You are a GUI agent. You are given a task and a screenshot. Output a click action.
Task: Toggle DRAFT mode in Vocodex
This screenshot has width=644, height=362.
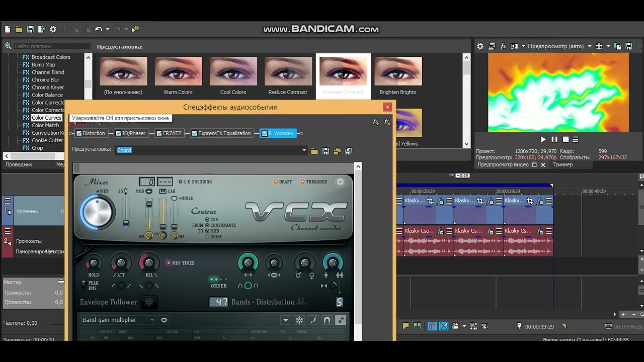click(276, 182)
